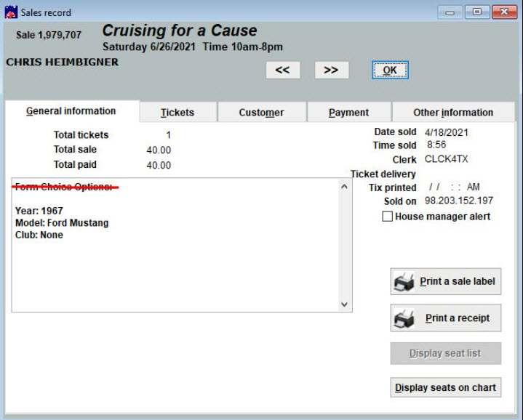Image resolution: width=523 pixels, height=420 pixels.
Task: Click the Tix printed empty date value
Action: (x=455, y=187)
